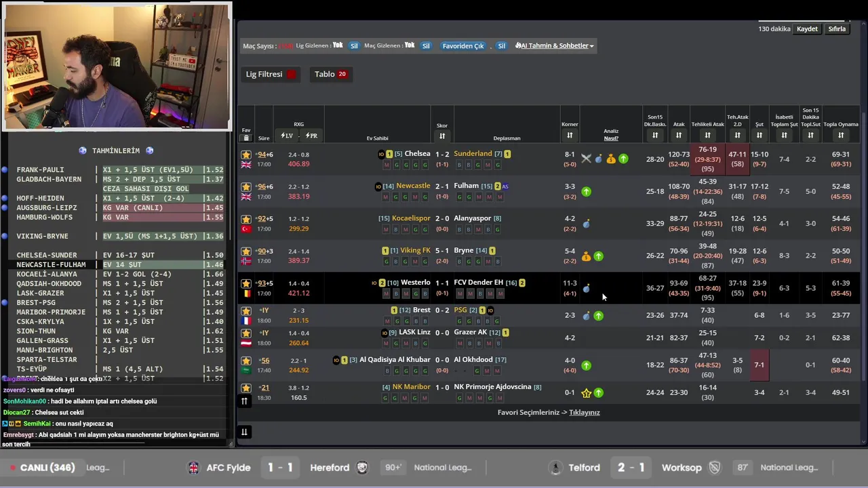Image resolution: width=868 pixels, height=488 pixels.
Task: Click Worksop club crest in ticker
Action: coord(715,468)
